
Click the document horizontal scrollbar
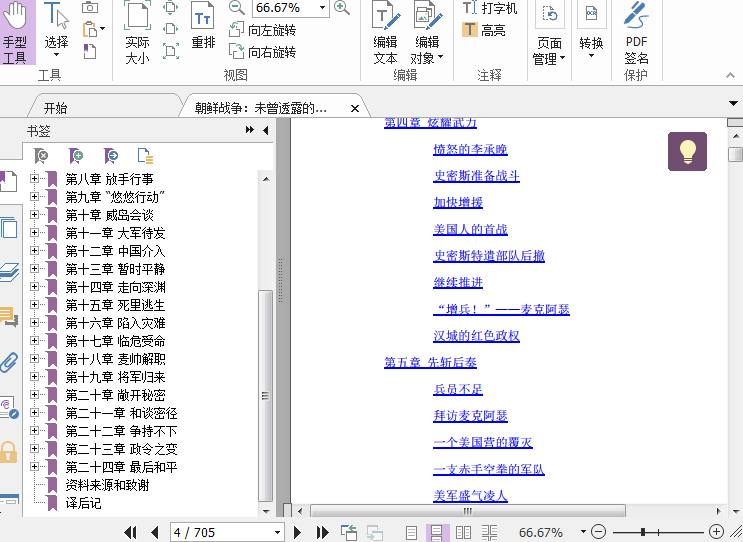click(x=467, y=511)
